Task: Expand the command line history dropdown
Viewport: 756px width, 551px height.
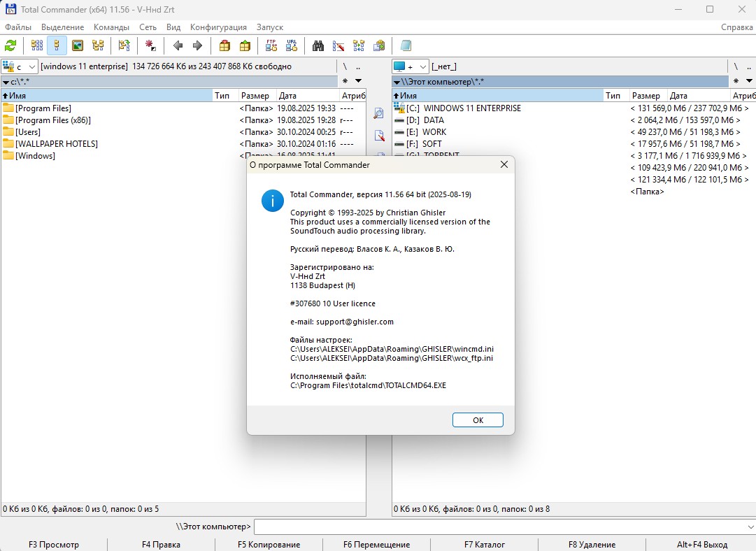Action: pyautogui.click(x=750, y=527)
